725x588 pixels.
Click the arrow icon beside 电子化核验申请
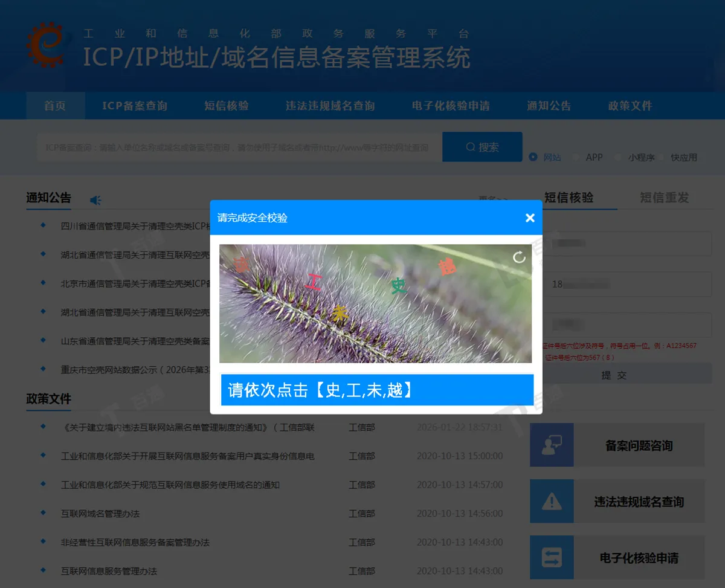coord(552,557)
